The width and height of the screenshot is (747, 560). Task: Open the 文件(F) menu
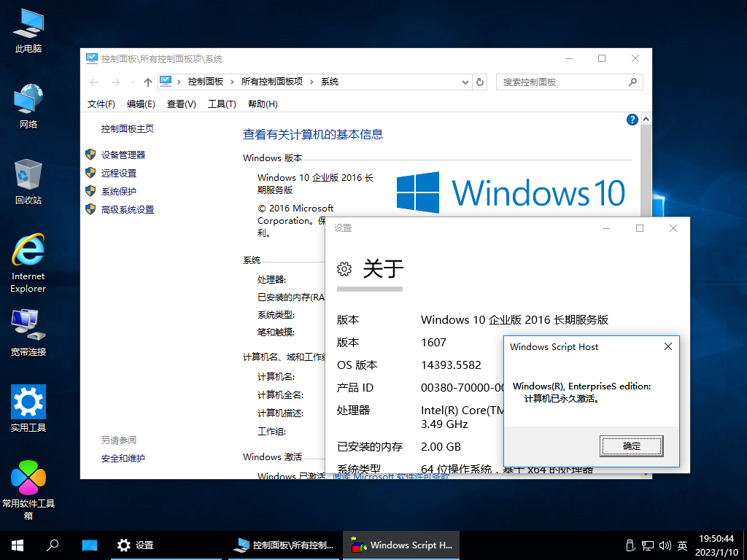pos(101,104)
